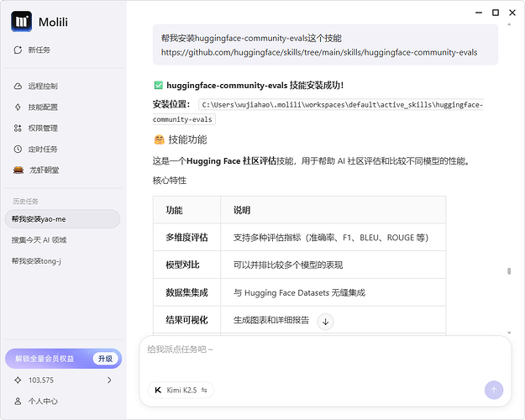Select history task 搜集今天 AI 领域

coord(39,240)
